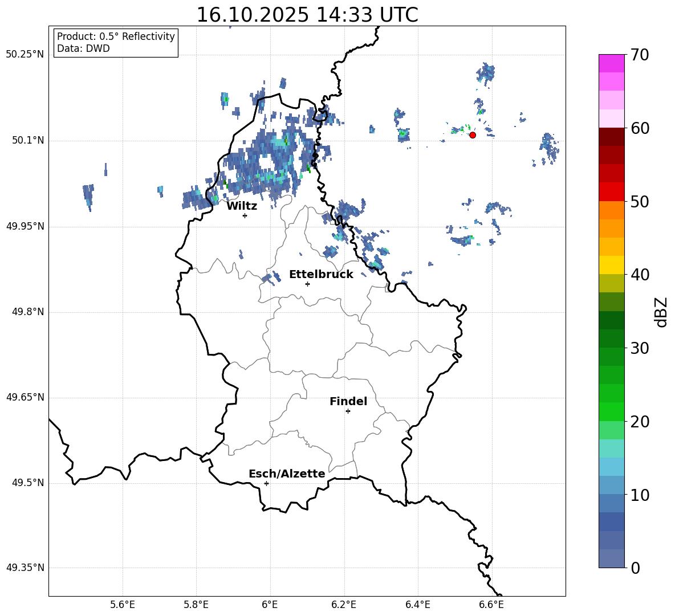Image resolution: width=675 pixels, height=616 pixels.
Task: Click the red dot marker on map
Action: (x=472, y=135)
